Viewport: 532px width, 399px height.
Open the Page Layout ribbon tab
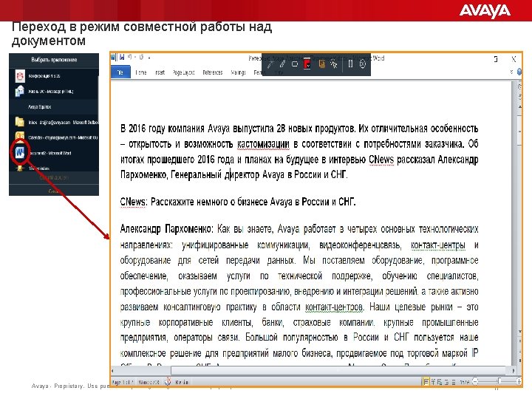[183, 72]
